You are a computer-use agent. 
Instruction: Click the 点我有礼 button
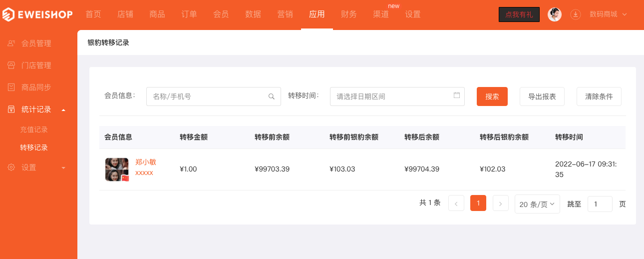pyautogui.click(x=519, y=14)
